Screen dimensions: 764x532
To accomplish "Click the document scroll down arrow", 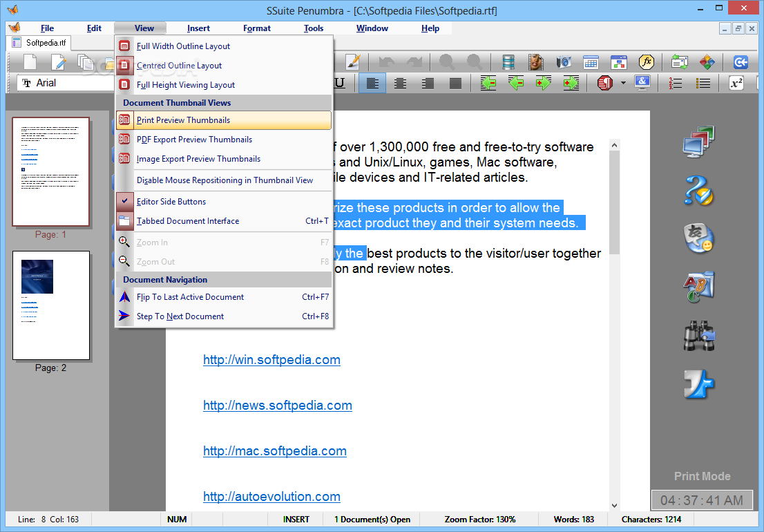I will pos(614,506).
